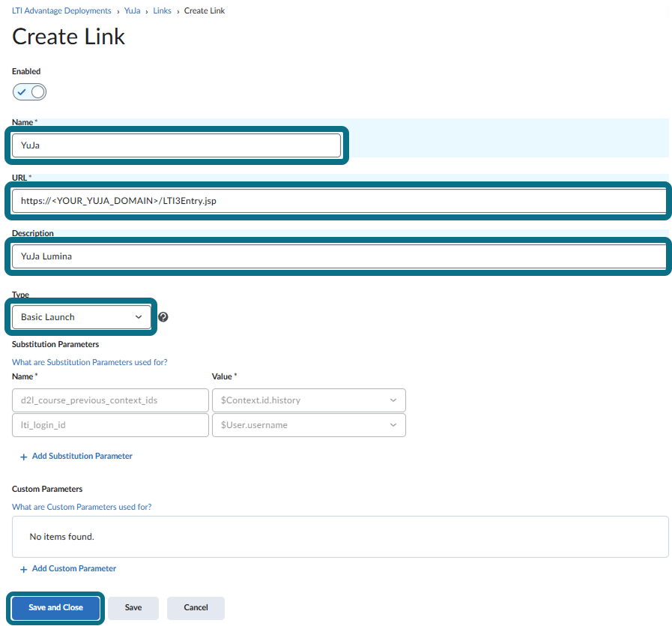Click the lti_login_id name field
This screenshot has height=626, width=672.
110,425
